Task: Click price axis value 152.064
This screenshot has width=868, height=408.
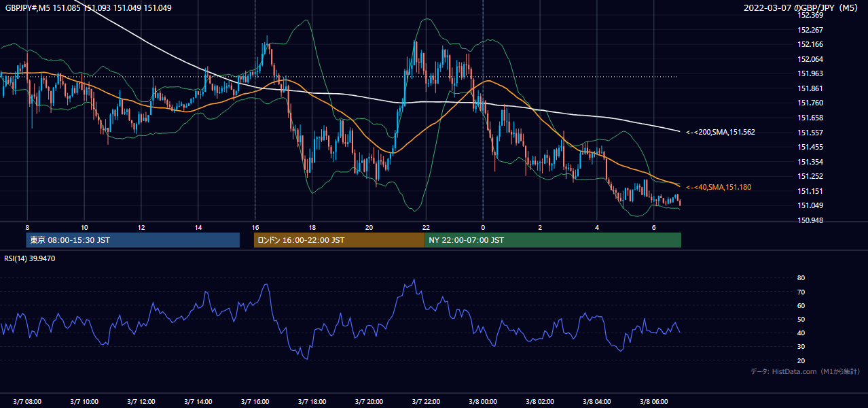Action: point(810,59)
